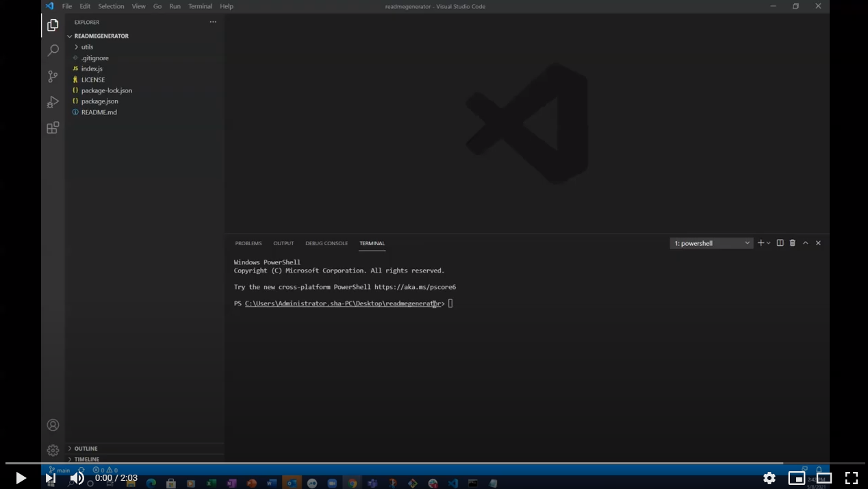
Task: Click the VS Code icon in Windows taskbar
Action: pyautogui.click(x=453, y=483)
